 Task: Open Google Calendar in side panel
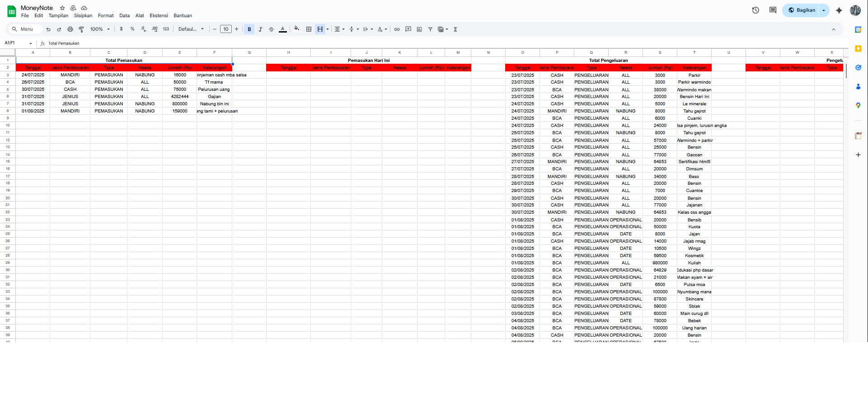[858, 30]
